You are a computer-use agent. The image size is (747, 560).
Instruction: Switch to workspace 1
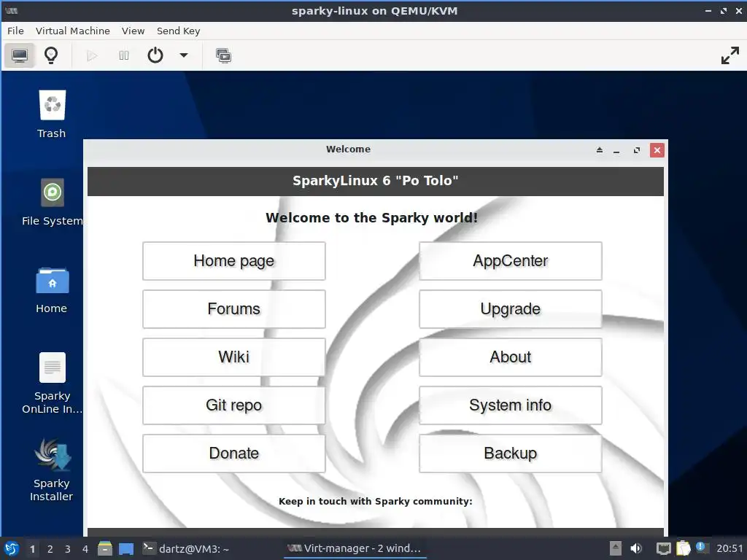pyautogui.click(x=32, y=549)
